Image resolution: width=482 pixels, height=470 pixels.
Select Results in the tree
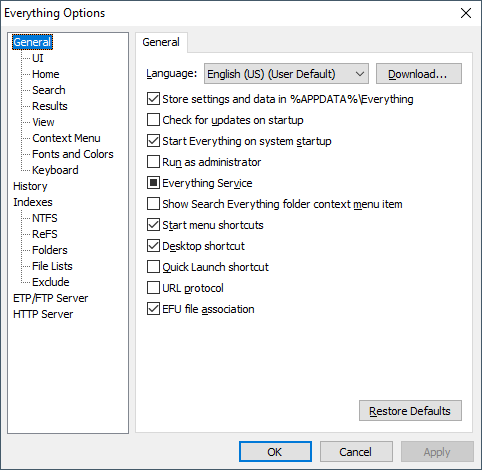[50, 106]
